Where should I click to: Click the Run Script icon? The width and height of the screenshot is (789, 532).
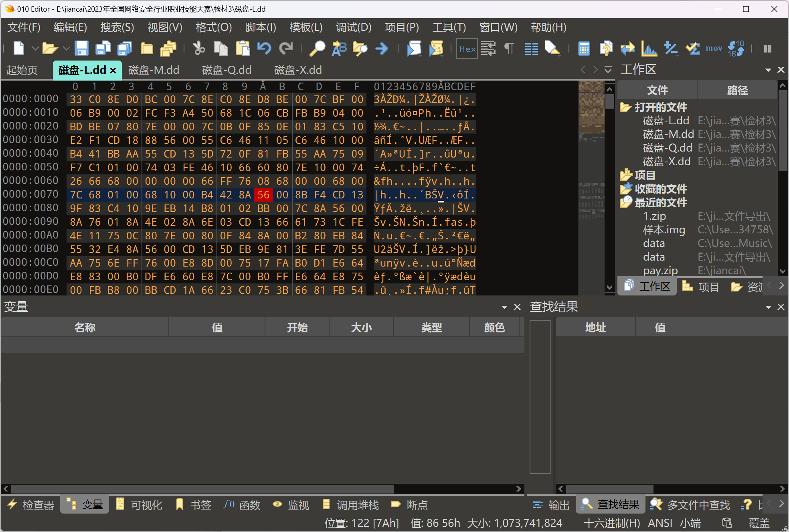point(414,49)
